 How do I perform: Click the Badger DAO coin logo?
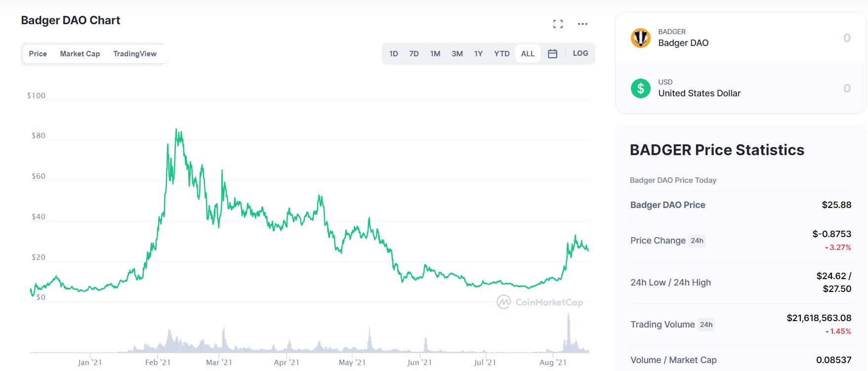pyautogui.click(x=641, y=38)
